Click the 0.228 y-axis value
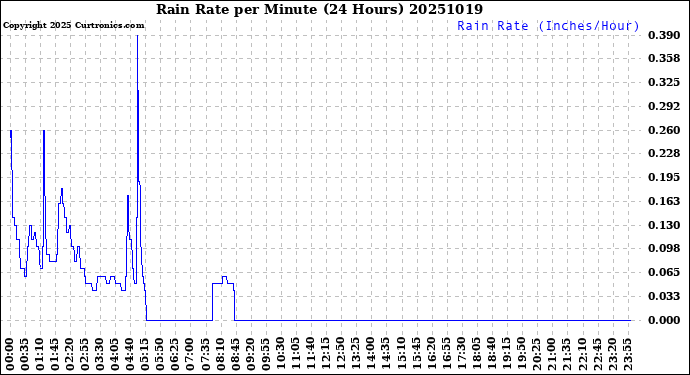690x375 pixels. pyautogui.click(x=664, y=153)
